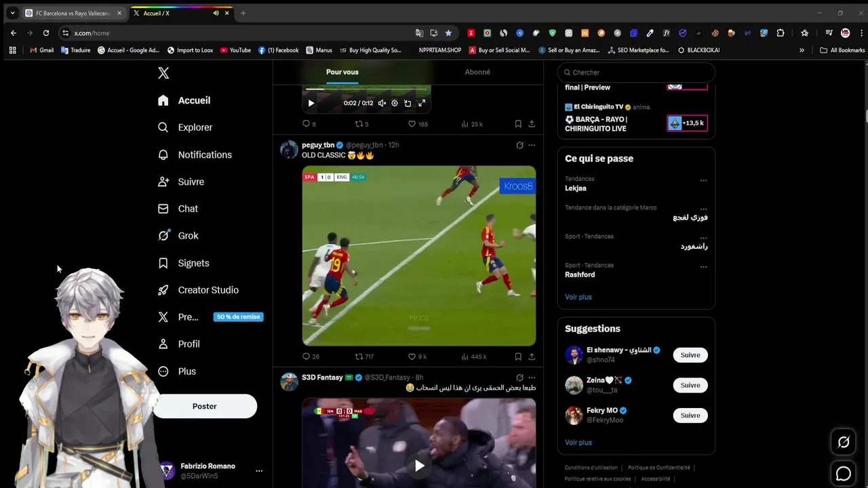Viewport: 868px width, 488px height.
Task: Click the Poster button
Action: [205, 406]
